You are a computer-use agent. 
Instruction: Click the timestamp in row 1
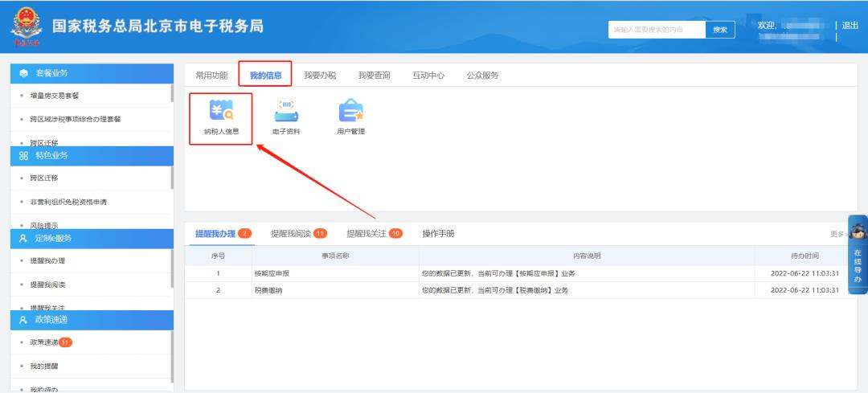click(x=805, y=273)
